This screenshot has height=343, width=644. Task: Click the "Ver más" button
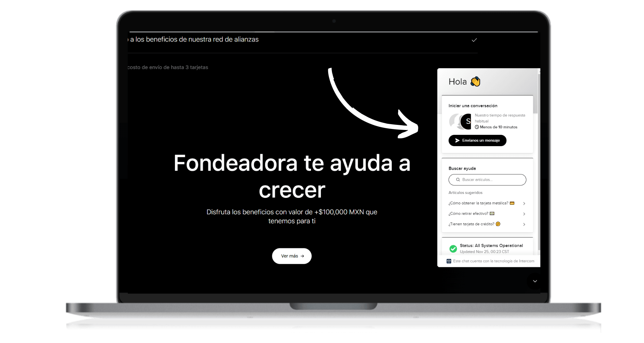click(x=292, y=256)
